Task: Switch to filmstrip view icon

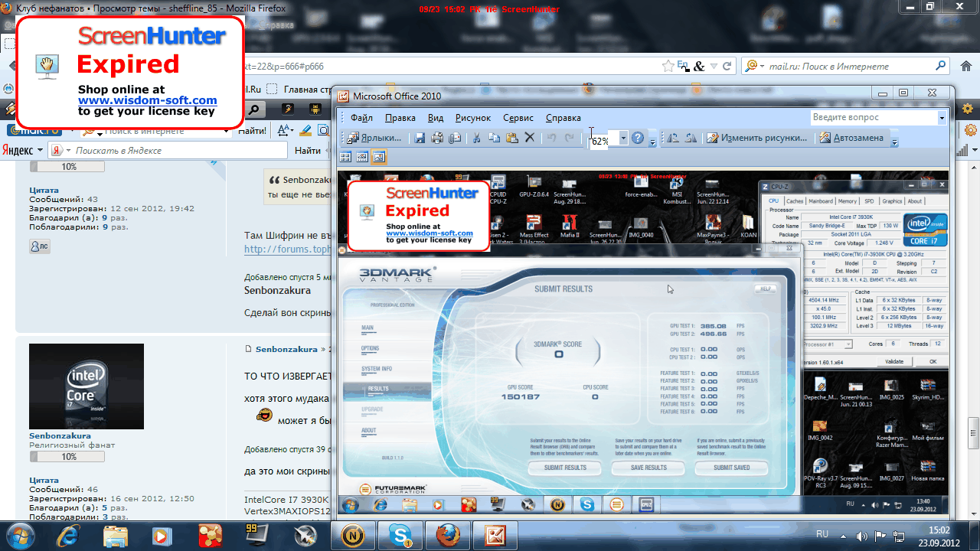Action: 362,157
